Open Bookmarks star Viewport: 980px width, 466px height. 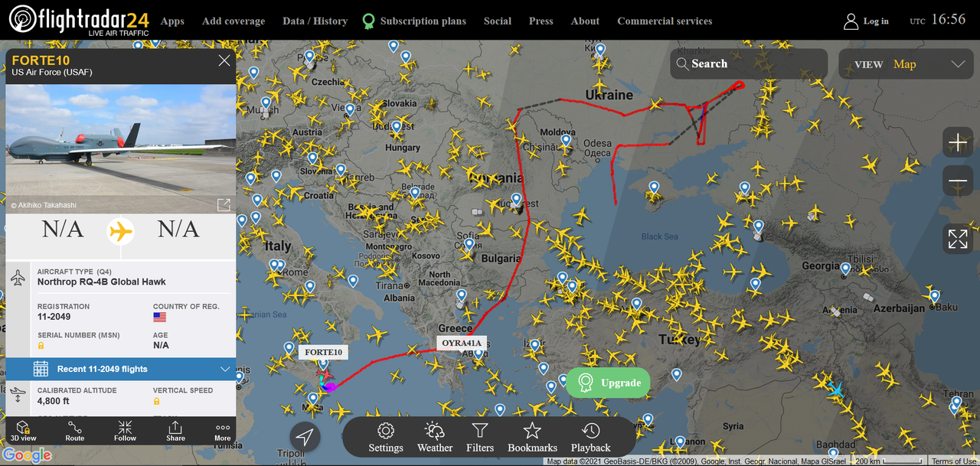point(532,438)
